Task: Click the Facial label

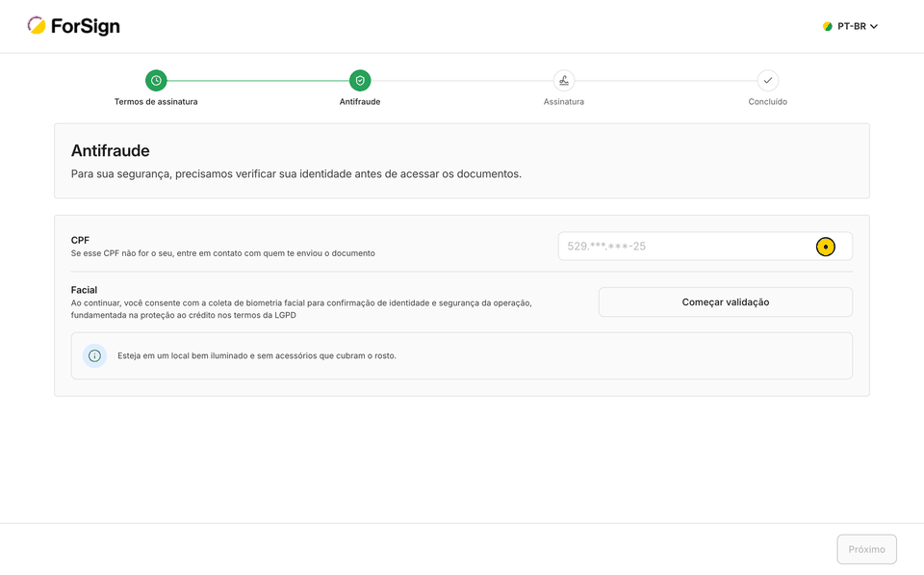Action: tap(85, 290)
